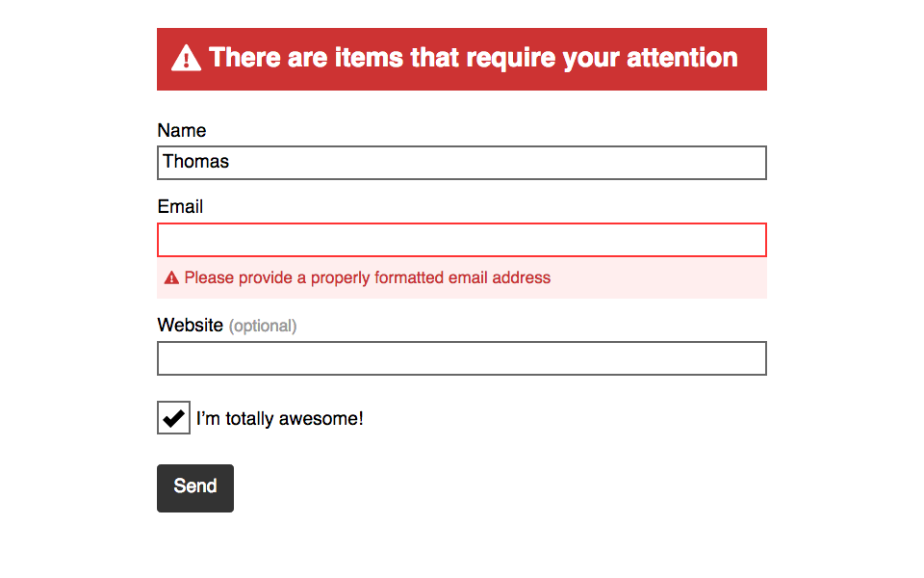Select the optional hint next to Website
Screen dimensions: 924x578
(x=264, y=326)
